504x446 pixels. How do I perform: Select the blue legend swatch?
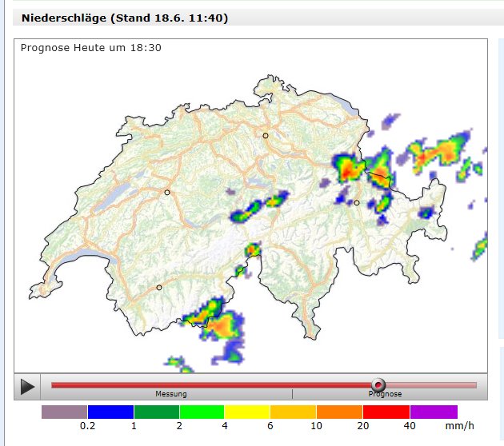[110, 412]
